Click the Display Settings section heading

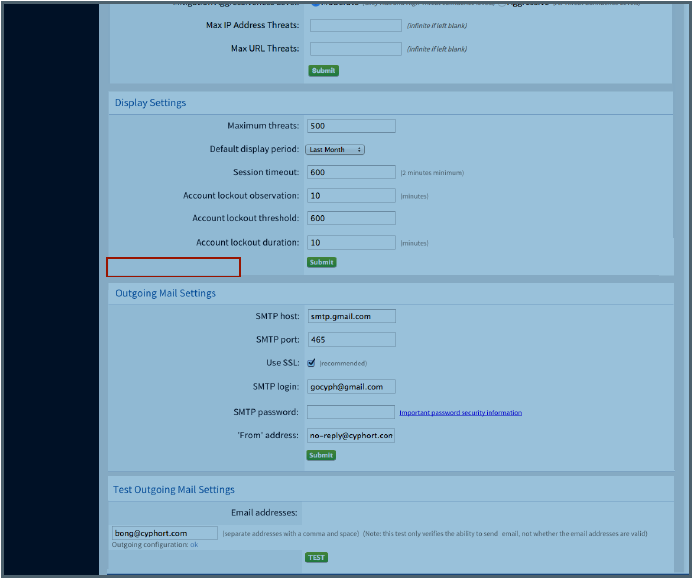(x=150, y=103)
